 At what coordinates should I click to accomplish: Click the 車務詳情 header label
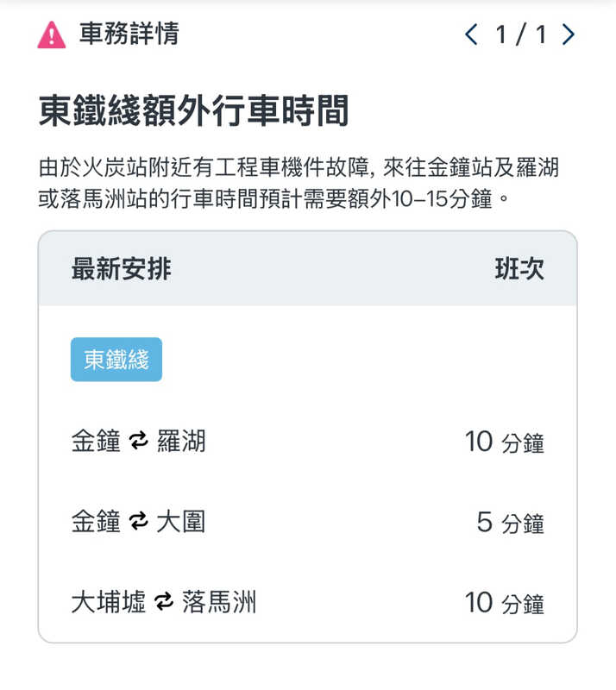[129, 34]
